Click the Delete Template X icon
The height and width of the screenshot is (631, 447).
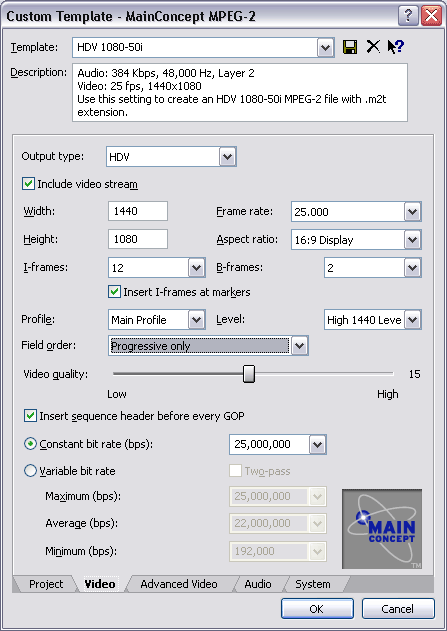click(373, 47)
